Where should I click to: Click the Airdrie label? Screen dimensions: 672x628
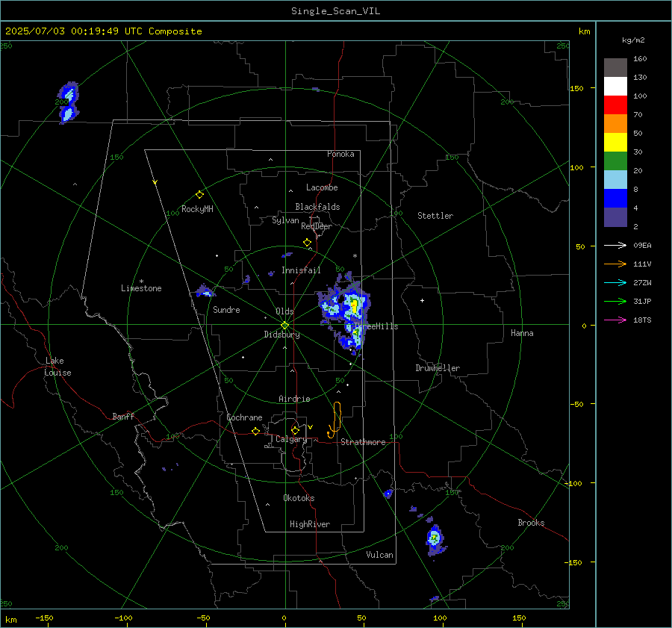(294, 399)
